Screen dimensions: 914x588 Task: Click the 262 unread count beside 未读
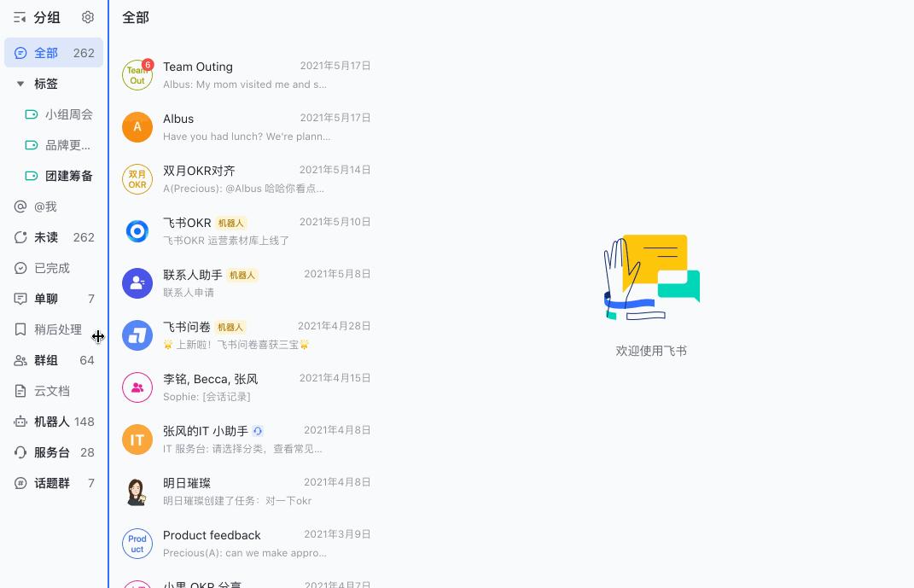click(84, 237)
